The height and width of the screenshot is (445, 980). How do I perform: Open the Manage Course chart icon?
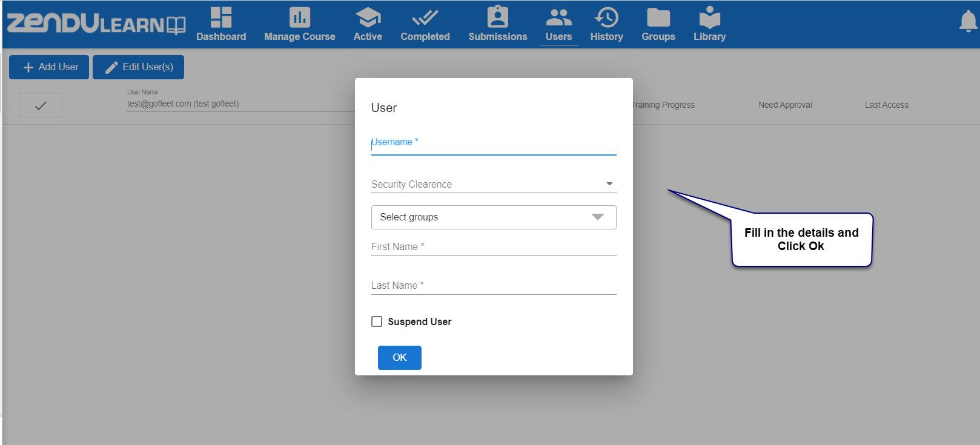pos(299,18)
